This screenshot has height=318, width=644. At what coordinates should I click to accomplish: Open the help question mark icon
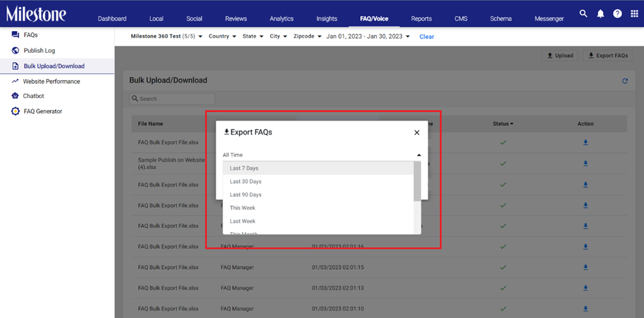coord(618,13)
